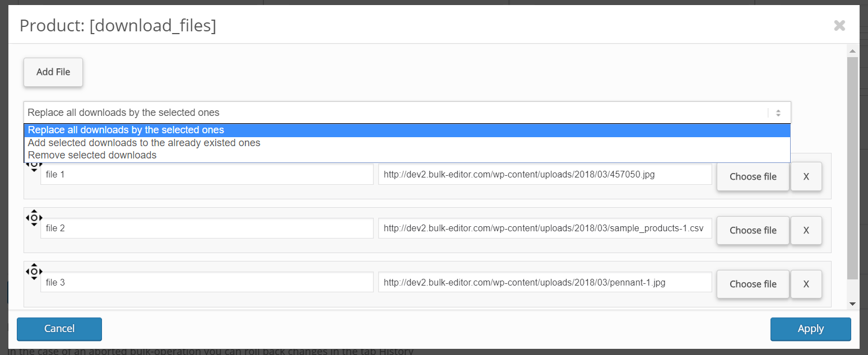The height and width of the screenshot is (355, 868).
Task: Click the 457050.jpg URL input field
Action: 545,175
